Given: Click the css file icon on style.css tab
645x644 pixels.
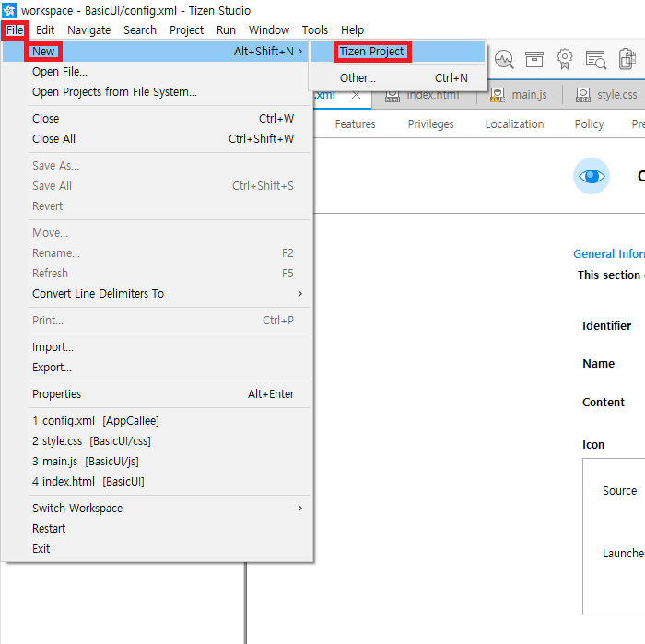Looking at the screenshot, I should pos(583,95).
